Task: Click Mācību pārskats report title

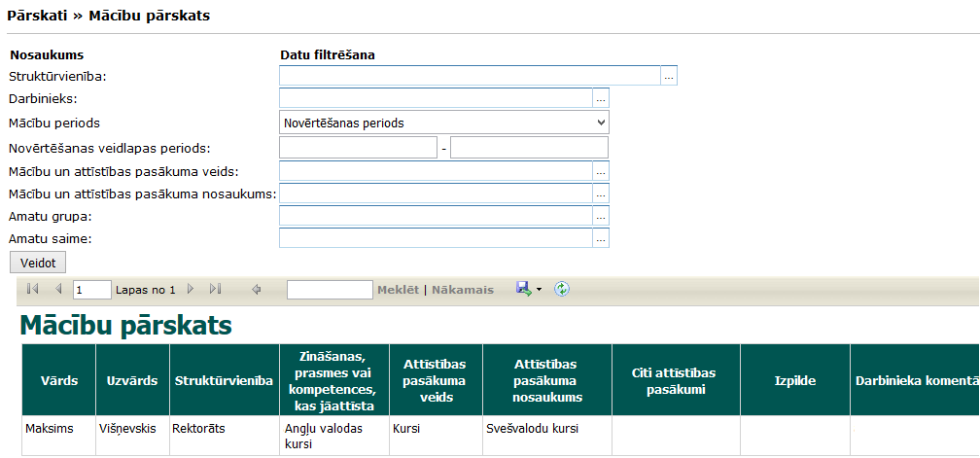Action: click(x=126, y=326)
